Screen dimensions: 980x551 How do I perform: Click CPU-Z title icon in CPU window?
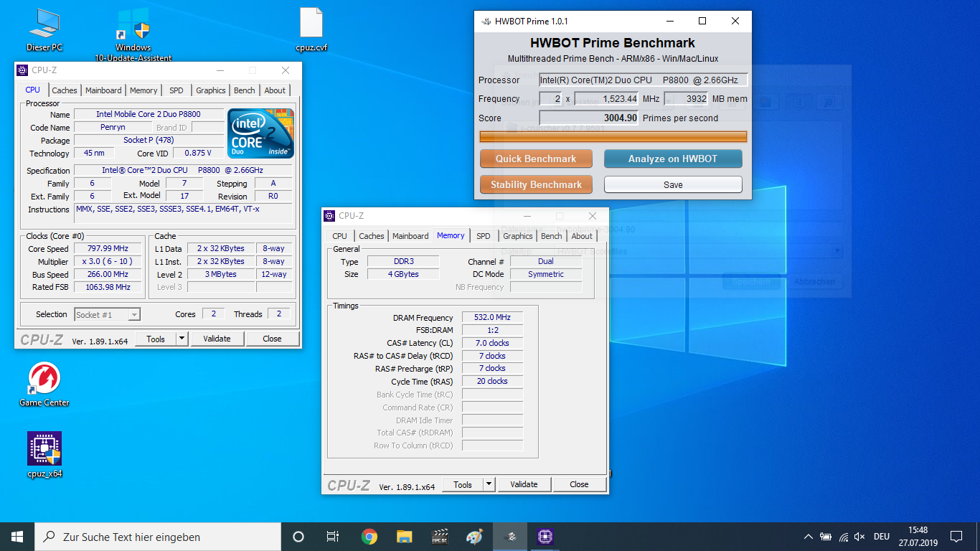coord(23,70)
